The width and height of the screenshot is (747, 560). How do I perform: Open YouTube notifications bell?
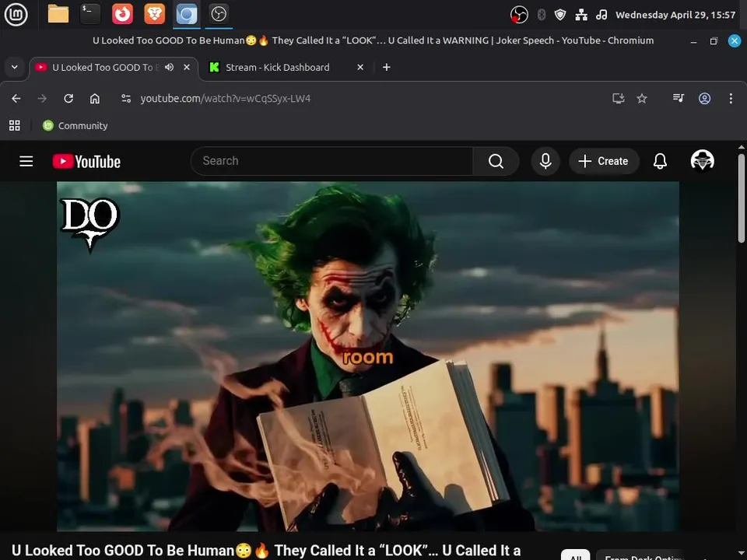pyautogui.click(x=660, y=161)
